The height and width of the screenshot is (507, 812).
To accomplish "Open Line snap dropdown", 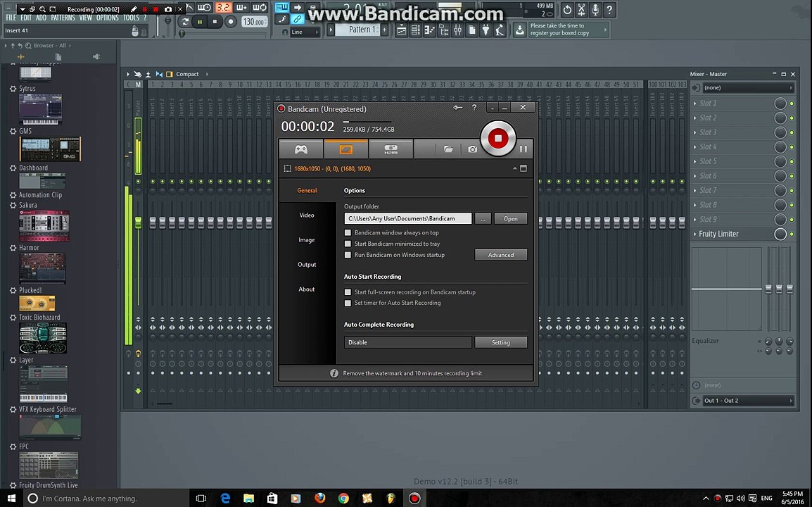I will point(305,32).
